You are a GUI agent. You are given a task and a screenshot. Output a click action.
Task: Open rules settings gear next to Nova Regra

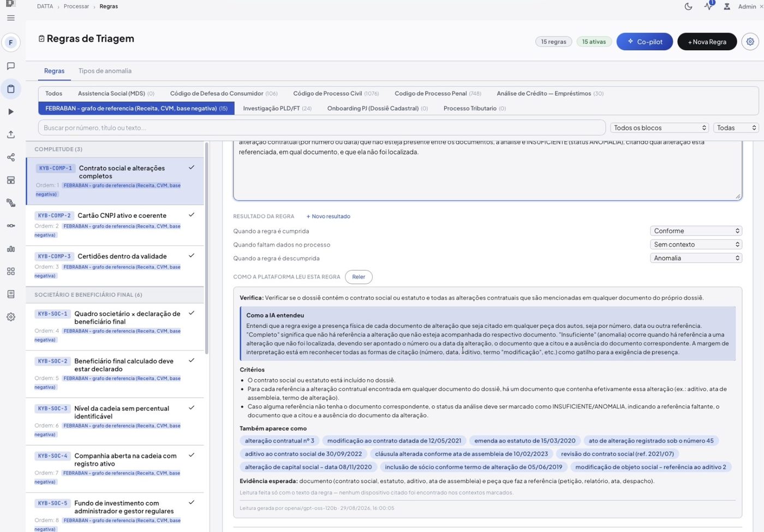tap(750, 41)
